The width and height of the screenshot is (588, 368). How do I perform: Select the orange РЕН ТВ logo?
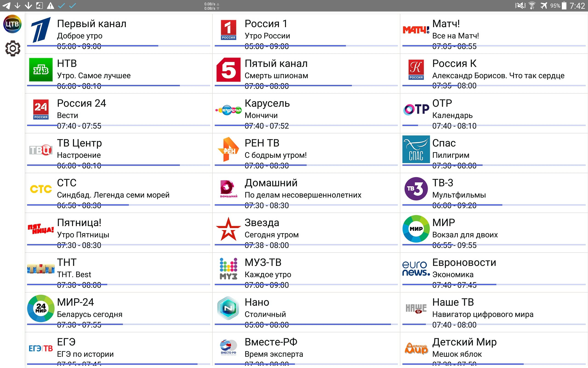pos(228,149)
